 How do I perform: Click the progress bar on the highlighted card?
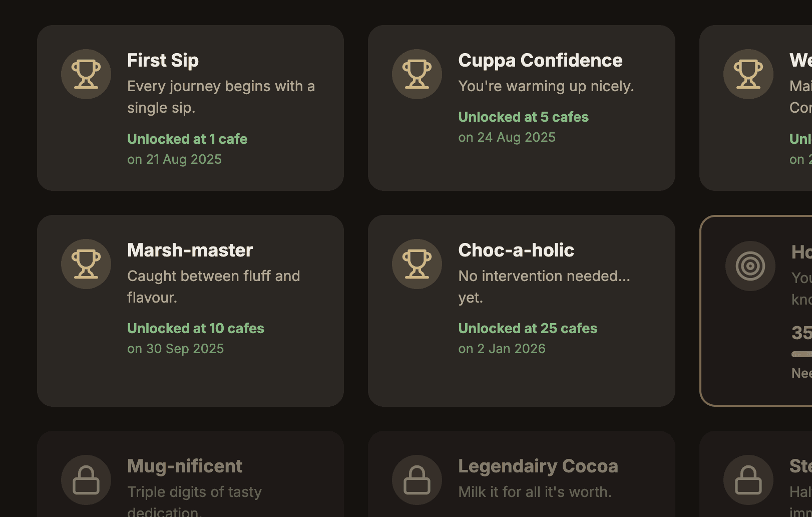800,354
